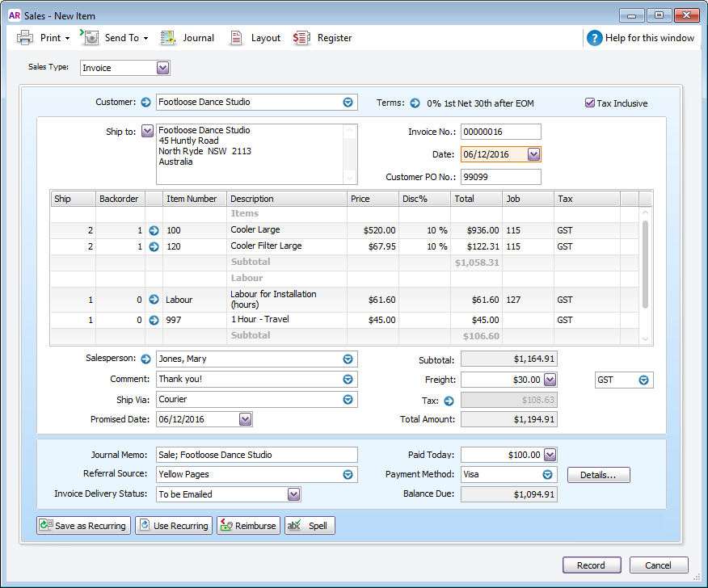Click the Register toolbar label

pyautogui.click(x=335, y=38)
